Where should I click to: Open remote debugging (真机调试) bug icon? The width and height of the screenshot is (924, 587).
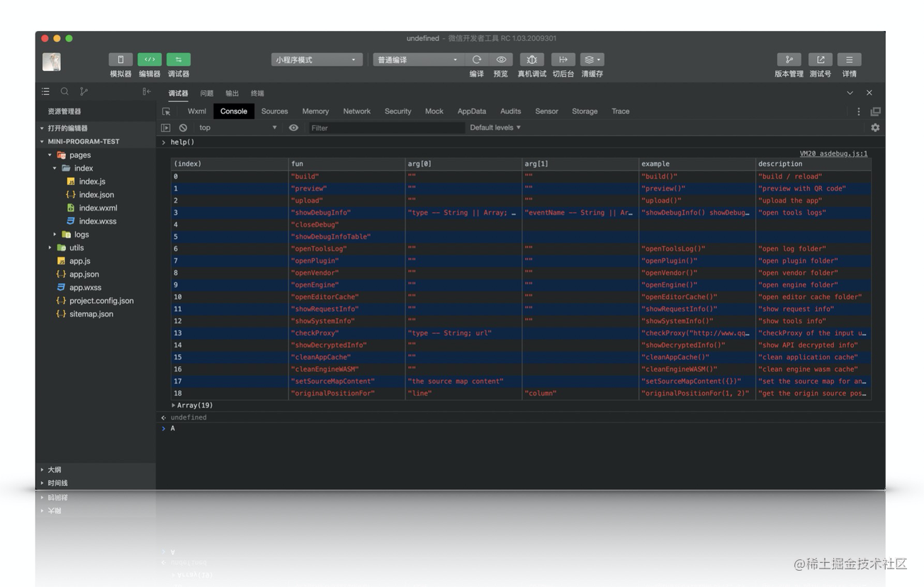coord(531,60)
